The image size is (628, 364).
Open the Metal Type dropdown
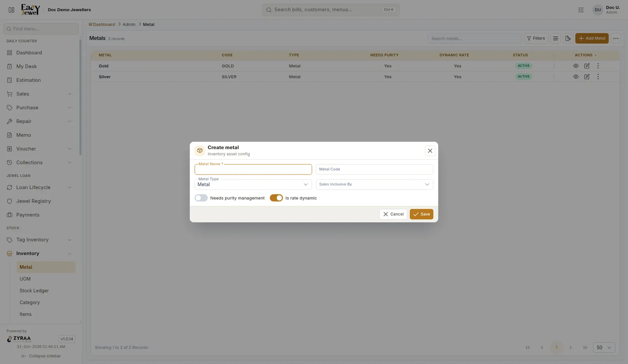click(x=253, y=184)
